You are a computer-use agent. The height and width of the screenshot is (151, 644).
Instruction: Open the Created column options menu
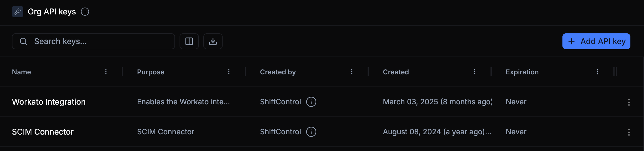click(475, 72)
